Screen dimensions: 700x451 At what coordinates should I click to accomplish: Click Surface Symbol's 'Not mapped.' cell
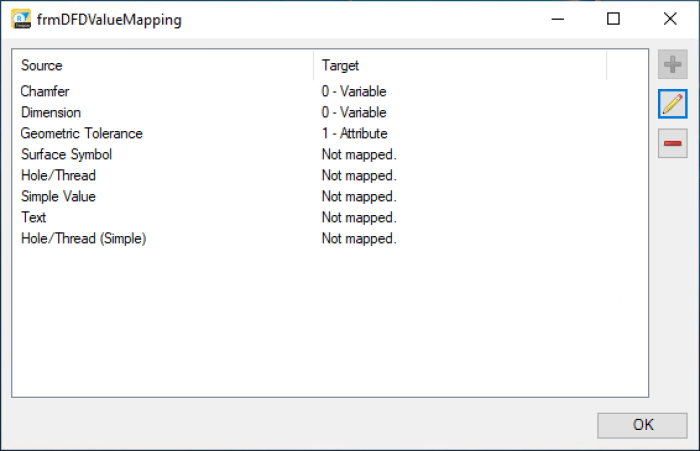tap(359, 154)
